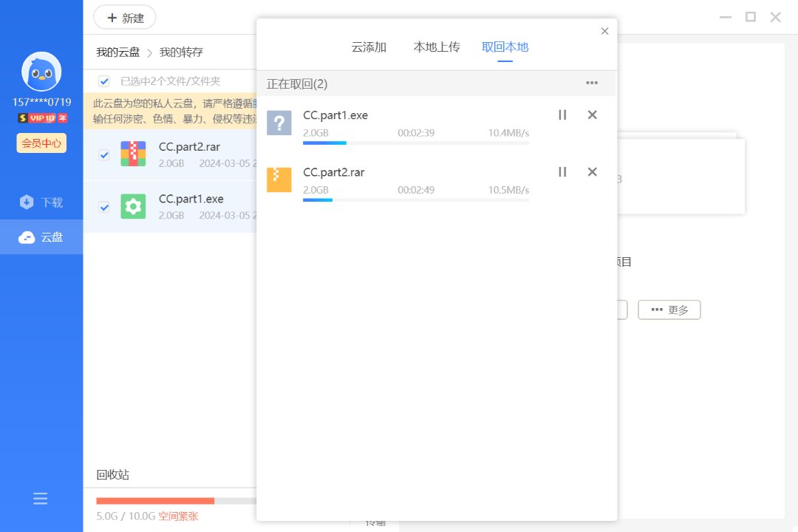Go to 我的云盘 in breadcrumb

point(117,52)
